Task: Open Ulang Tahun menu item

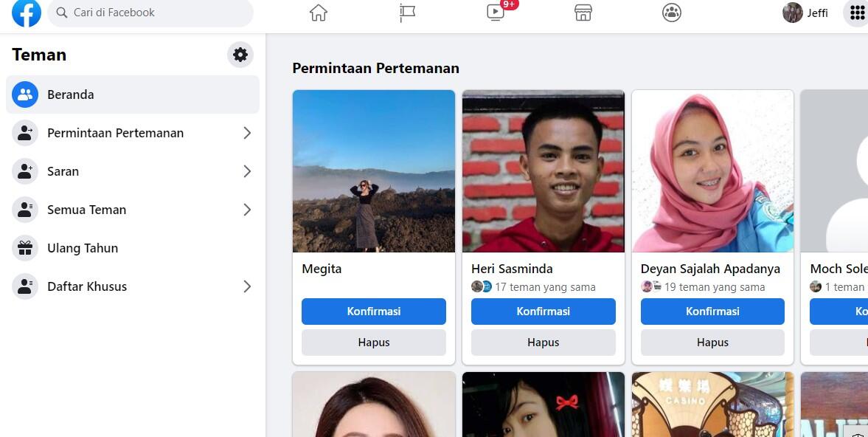Action: point(132,248)
